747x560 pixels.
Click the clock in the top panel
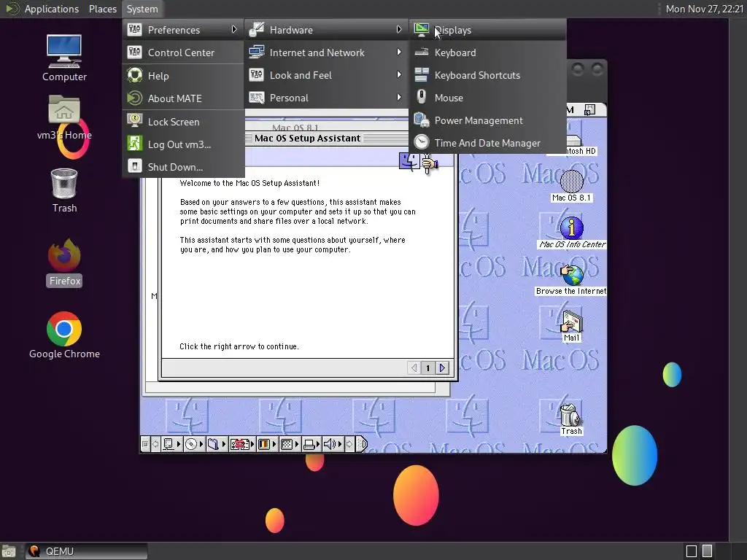(x=704, y=9)
